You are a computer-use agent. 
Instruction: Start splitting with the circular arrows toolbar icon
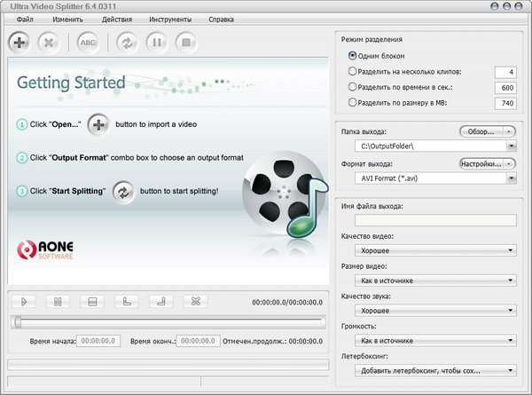pyautogui.click(x=125, y=42)
